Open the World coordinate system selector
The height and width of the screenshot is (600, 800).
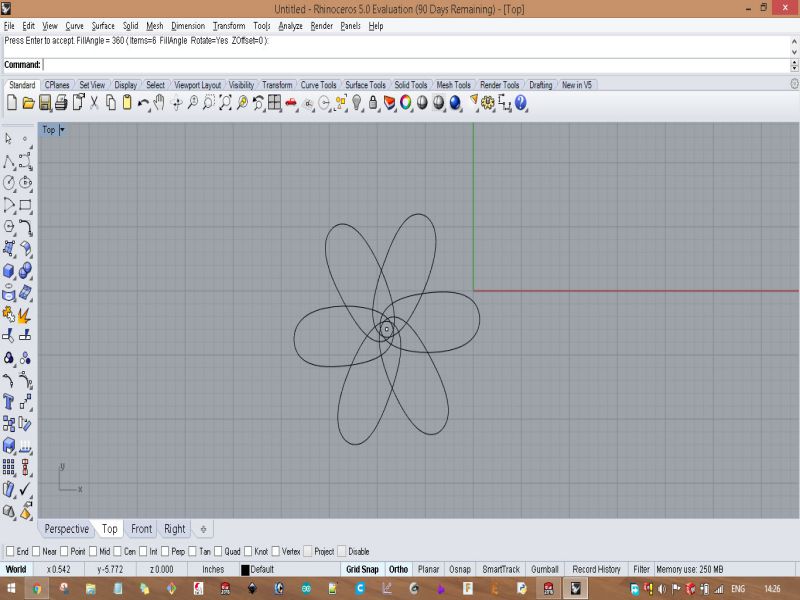(x=16, y=569)
